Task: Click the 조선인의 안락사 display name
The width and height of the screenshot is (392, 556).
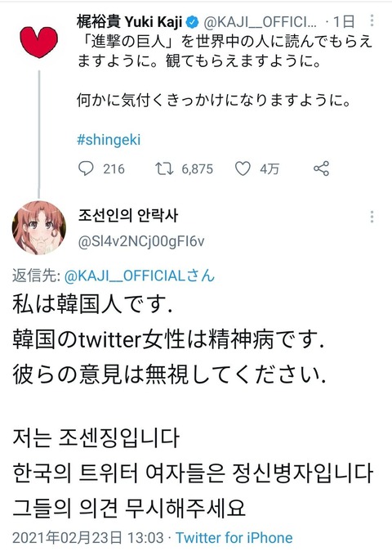Action: [x=128, y=216]
